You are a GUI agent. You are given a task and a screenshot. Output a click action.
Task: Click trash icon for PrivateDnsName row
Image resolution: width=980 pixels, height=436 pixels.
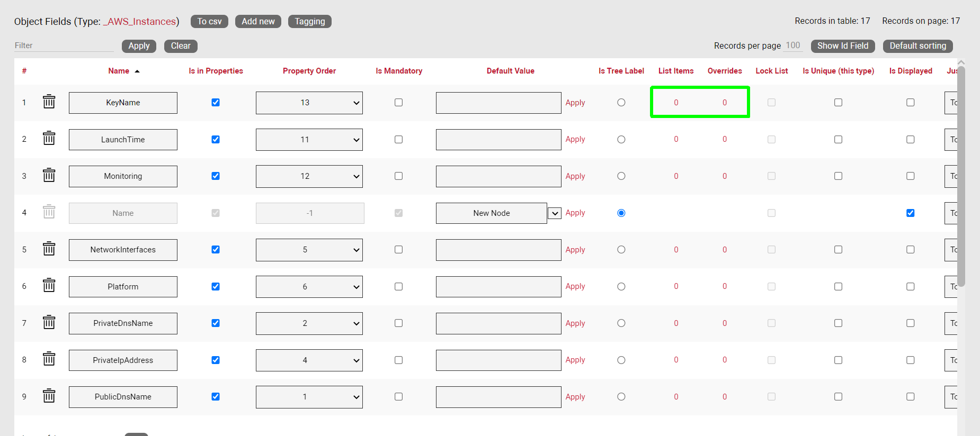coord(49,322)
